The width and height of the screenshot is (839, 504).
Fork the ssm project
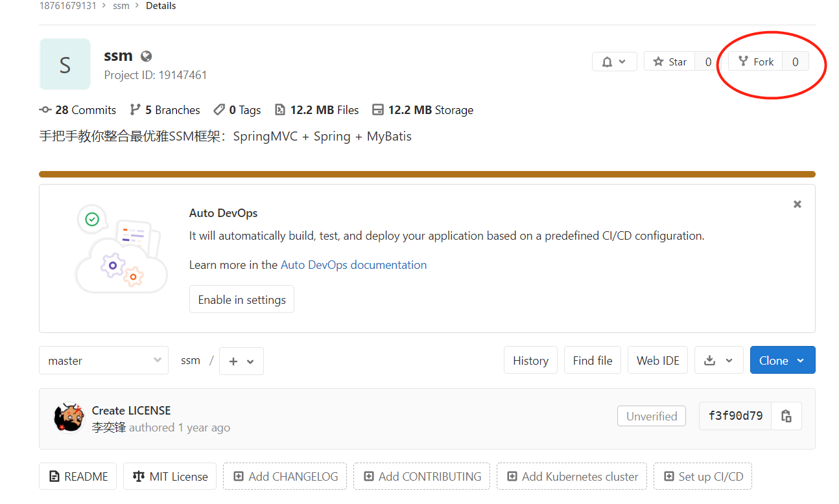tap(756, 62)
